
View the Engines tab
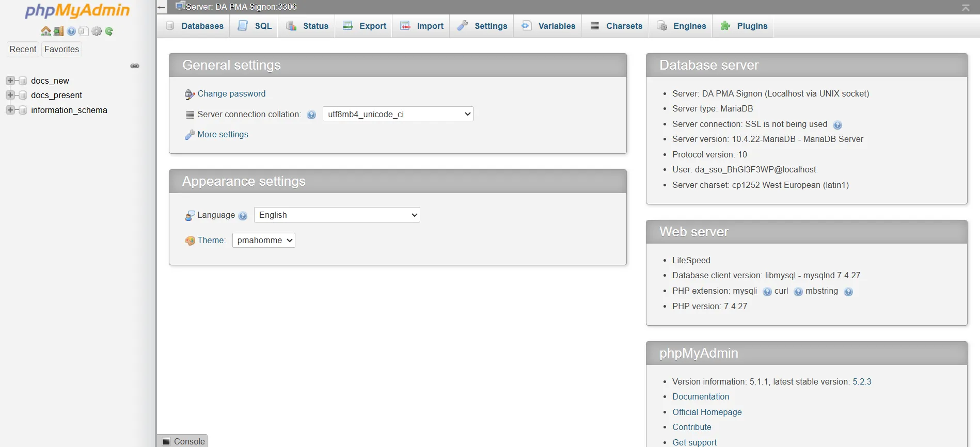[x=682, y=26]
